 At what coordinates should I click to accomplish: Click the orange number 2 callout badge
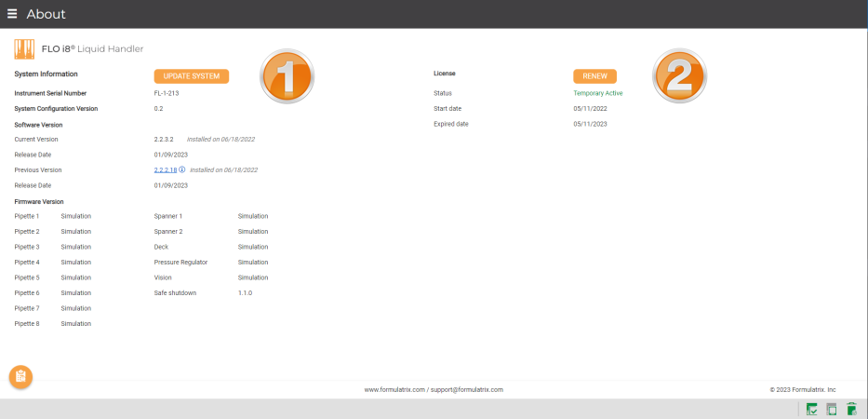(x=682, y=74)
